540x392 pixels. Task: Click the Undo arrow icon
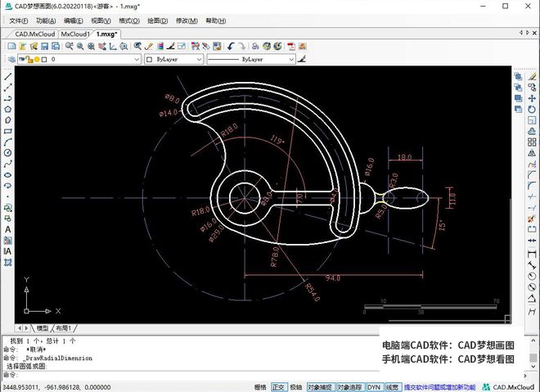(231, 46)
